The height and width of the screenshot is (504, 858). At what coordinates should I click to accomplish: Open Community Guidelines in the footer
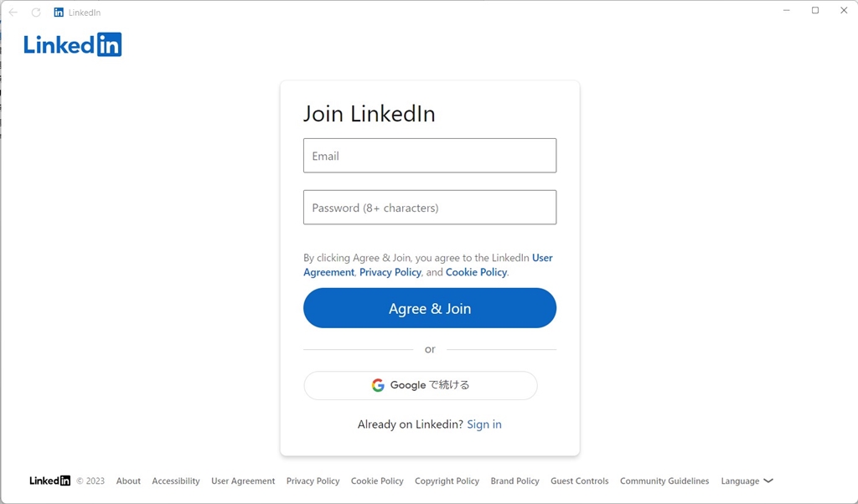[664, 481]
